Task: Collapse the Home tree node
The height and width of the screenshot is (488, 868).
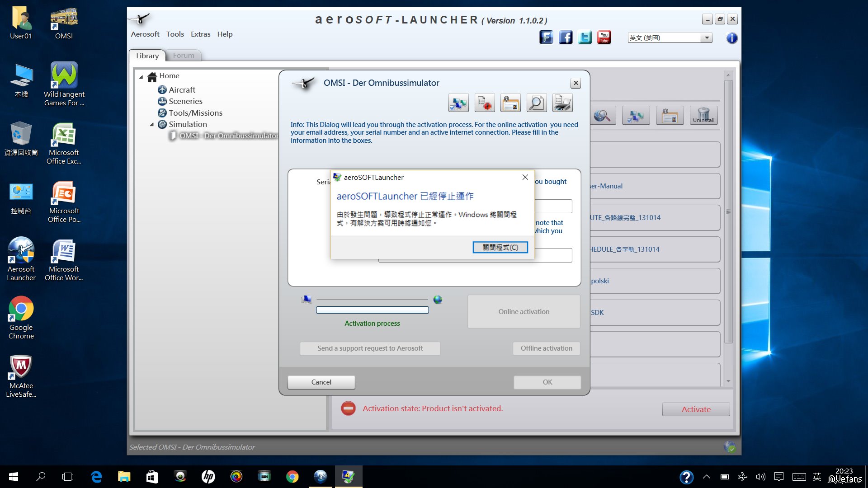Action: pos(141,77)
